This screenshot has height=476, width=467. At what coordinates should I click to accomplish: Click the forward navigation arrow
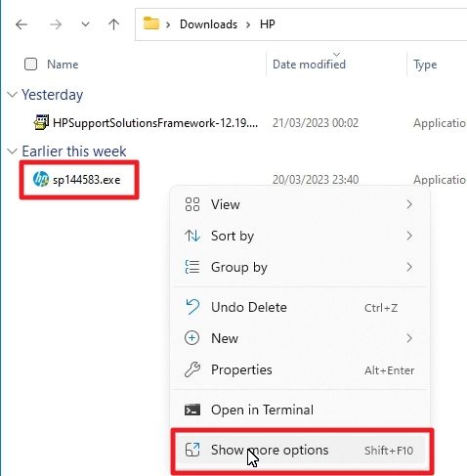point(56,24)
